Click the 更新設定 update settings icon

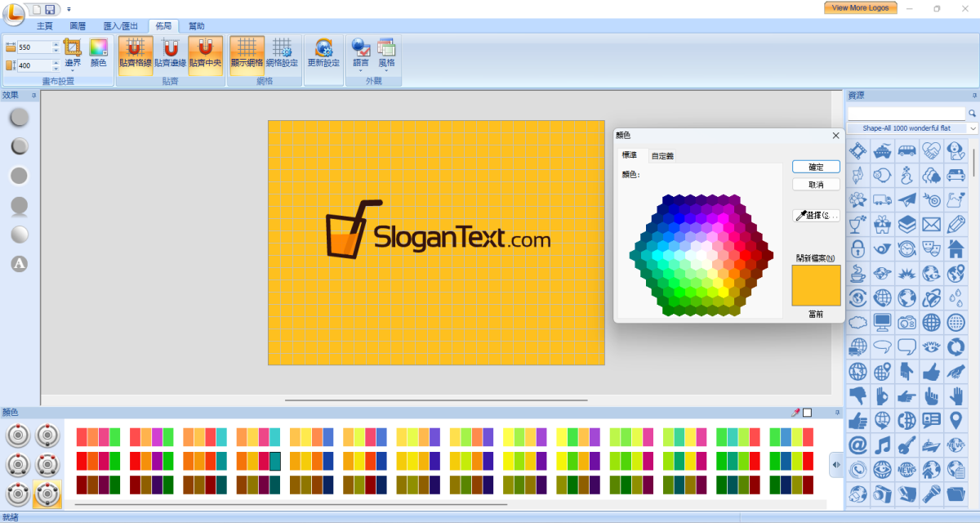pyautogui.click(x=323, y=55)
